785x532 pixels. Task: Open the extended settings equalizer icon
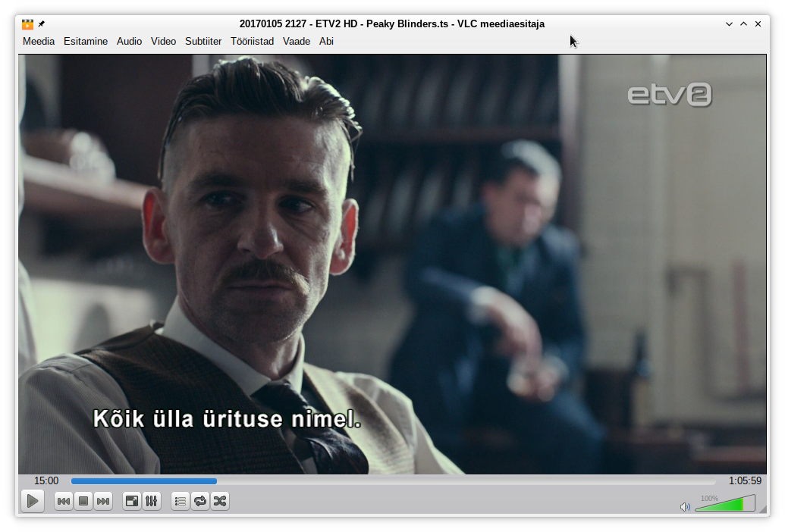152,501
